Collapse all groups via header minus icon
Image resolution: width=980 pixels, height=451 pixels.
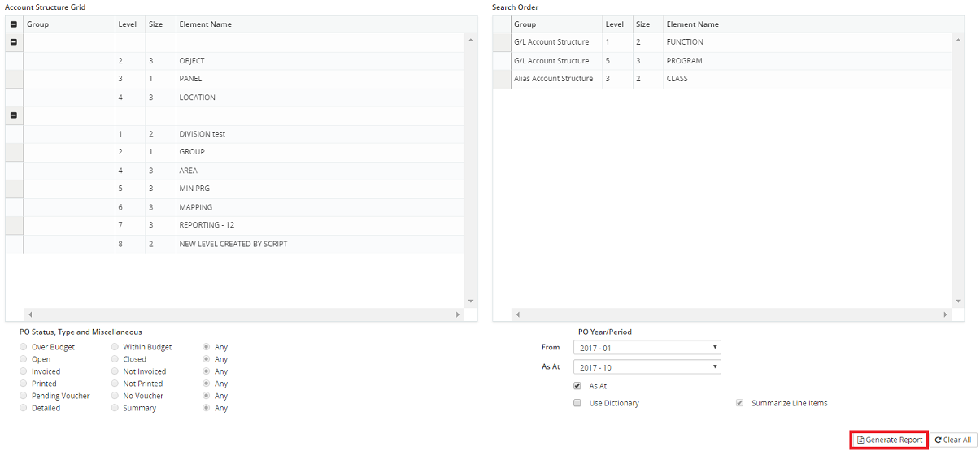tap(14, 24)
